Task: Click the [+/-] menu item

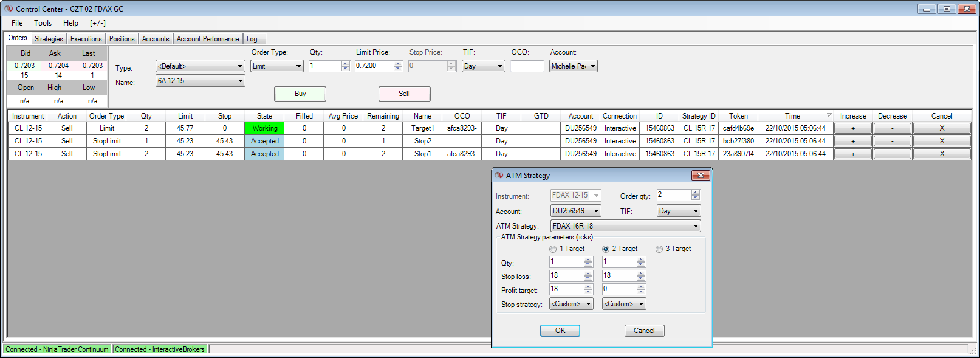Action: pyautogui.click(x=98, y=23)
